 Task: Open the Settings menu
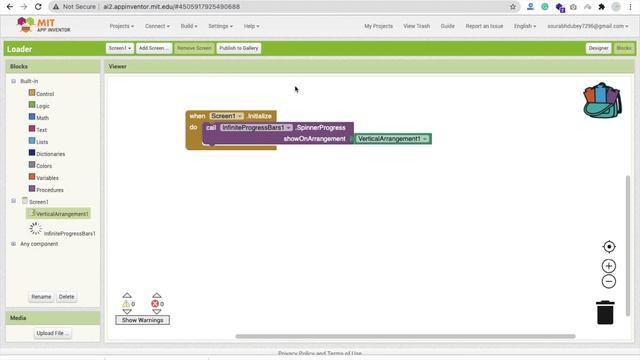(x=220, y=26)
